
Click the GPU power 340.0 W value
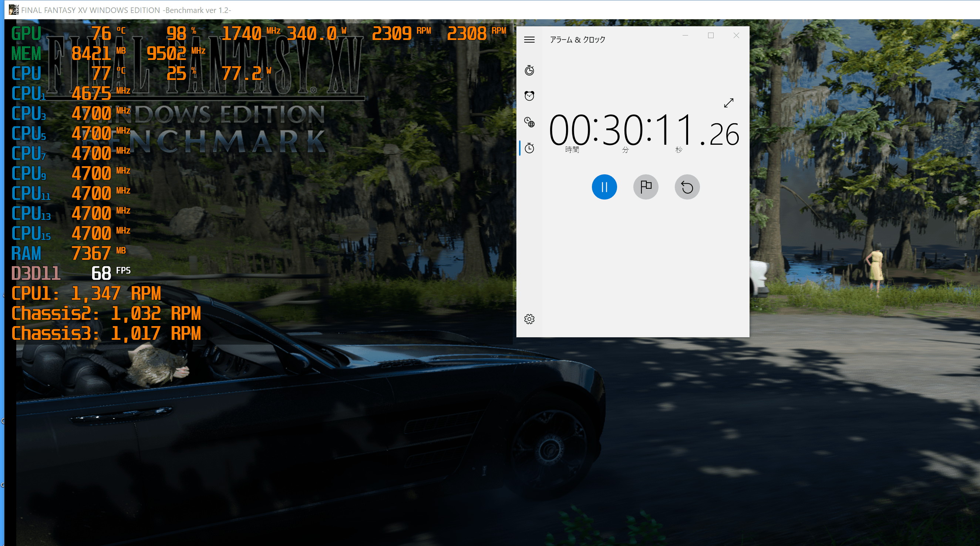[317, 34]
